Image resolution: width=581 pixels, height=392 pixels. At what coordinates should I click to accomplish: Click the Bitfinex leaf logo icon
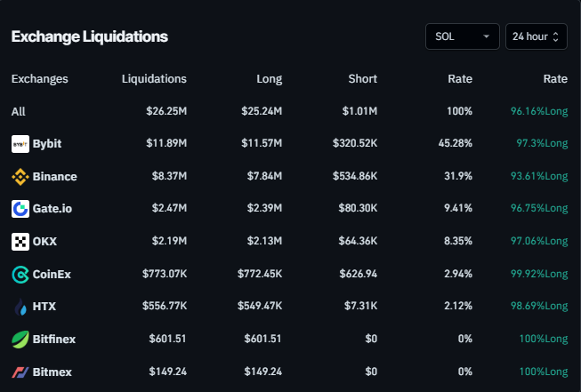(x=20, y=340)
